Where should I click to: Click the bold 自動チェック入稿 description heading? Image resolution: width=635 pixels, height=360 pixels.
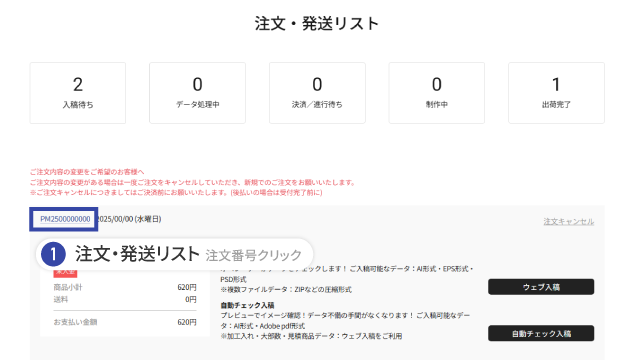[247, 305]
